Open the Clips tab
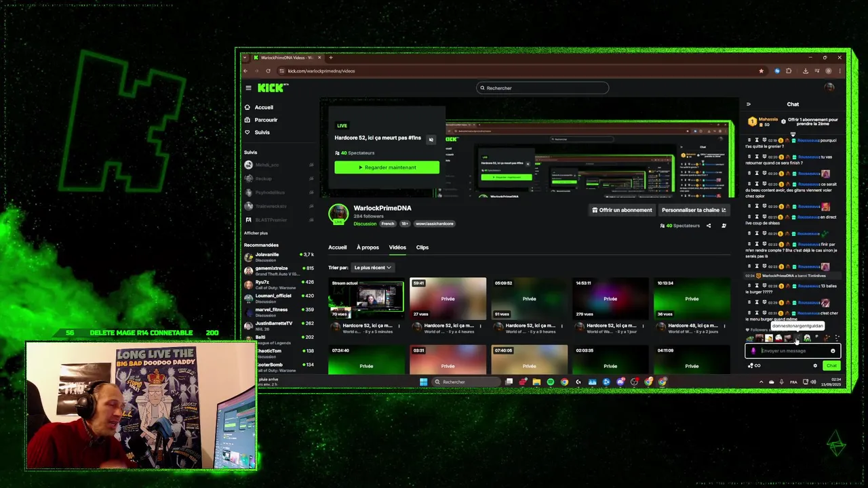The image size is (868, 488). (422, 247)
